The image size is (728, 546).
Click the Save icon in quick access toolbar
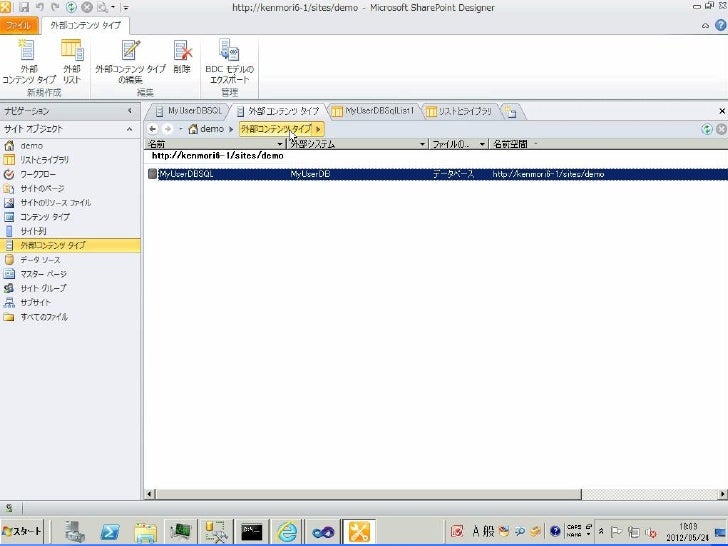24,7
